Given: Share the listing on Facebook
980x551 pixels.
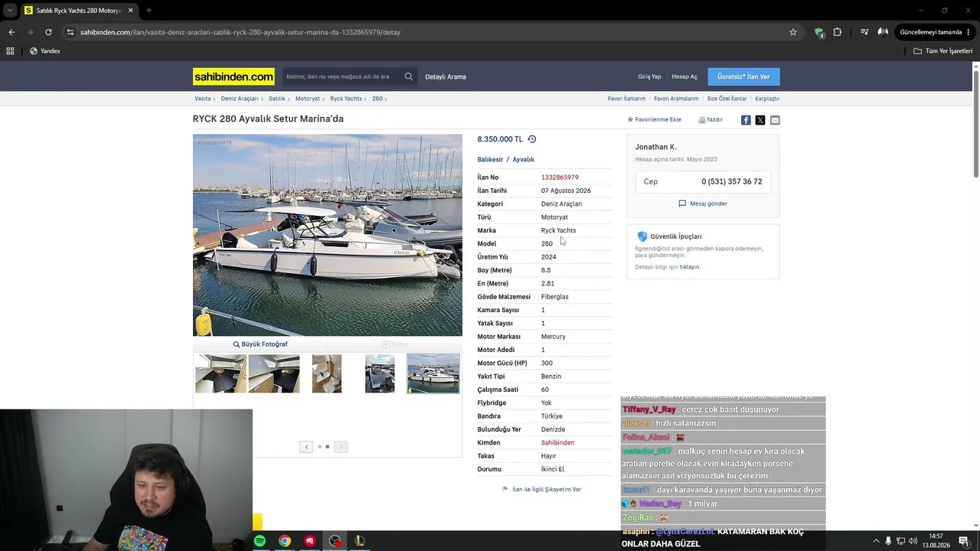Looking at the screenshot, I should pyautogui.click(x=746, y=120).
